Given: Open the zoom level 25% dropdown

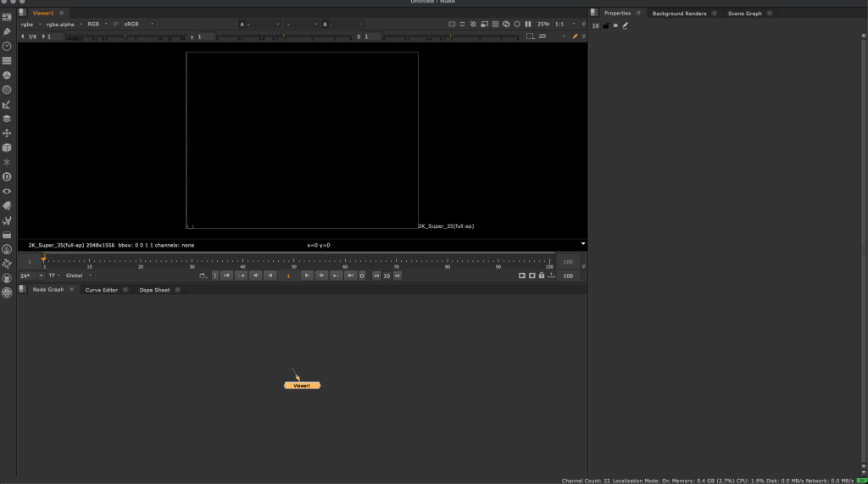Looking at the screenshot, I should coord(543,25).
